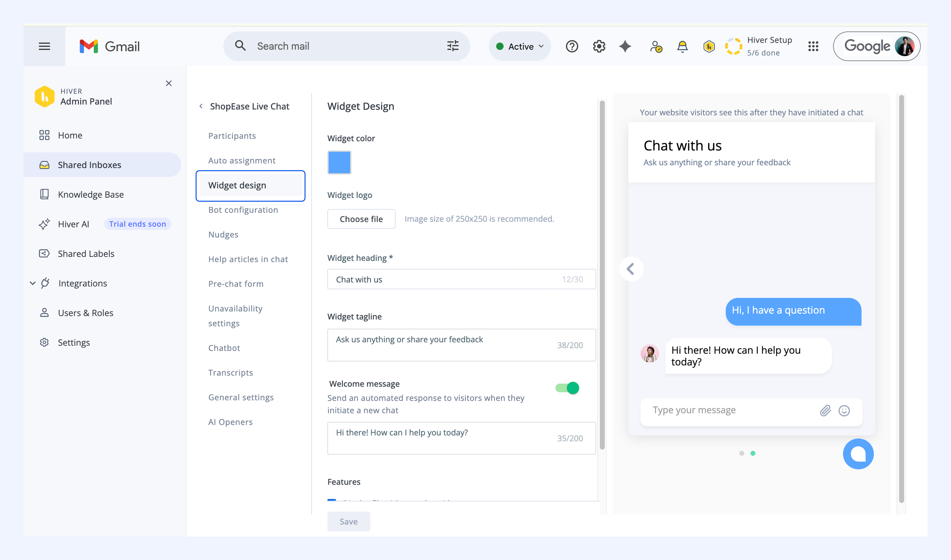Switch to Bot configuration tab
This screenshot has height=560, width=951.
pyautogui.click(x=243, y=210)
